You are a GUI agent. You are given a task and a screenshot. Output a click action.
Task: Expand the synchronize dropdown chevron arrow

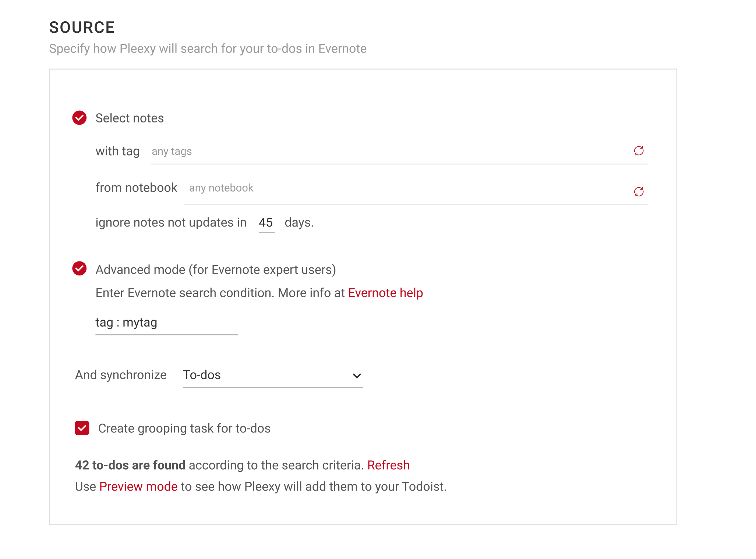pyautogui.click(x=357, y=376)
